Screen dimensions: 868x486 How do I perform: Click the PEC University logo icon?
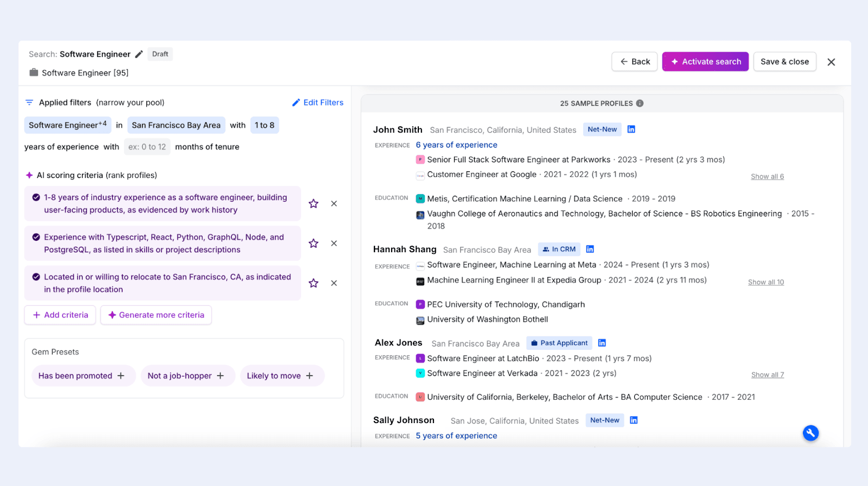[420, 304]
